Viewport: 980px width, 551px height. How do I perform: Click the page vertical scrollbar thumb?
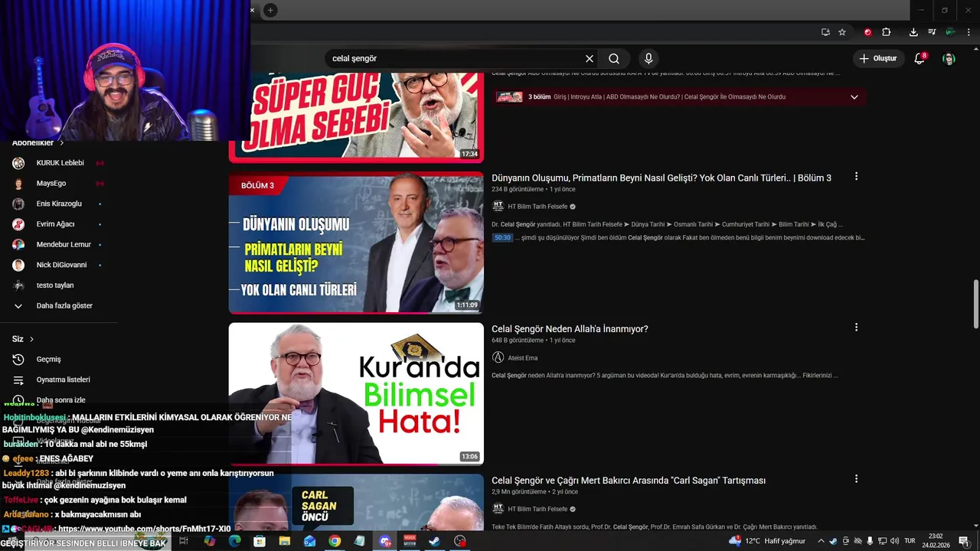(x=975, y=305)
